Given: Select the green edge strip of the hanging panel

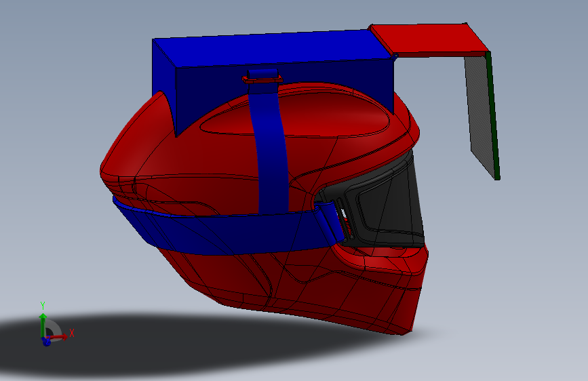Looking at the screenshot, I should tap(493, 115).
